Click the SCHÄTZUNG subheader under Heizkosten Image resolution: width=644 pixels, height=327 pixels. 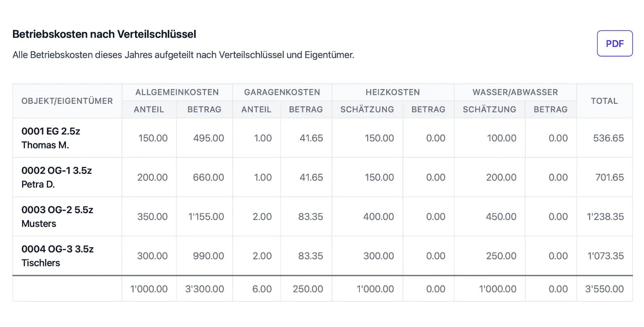coord(367,110)
